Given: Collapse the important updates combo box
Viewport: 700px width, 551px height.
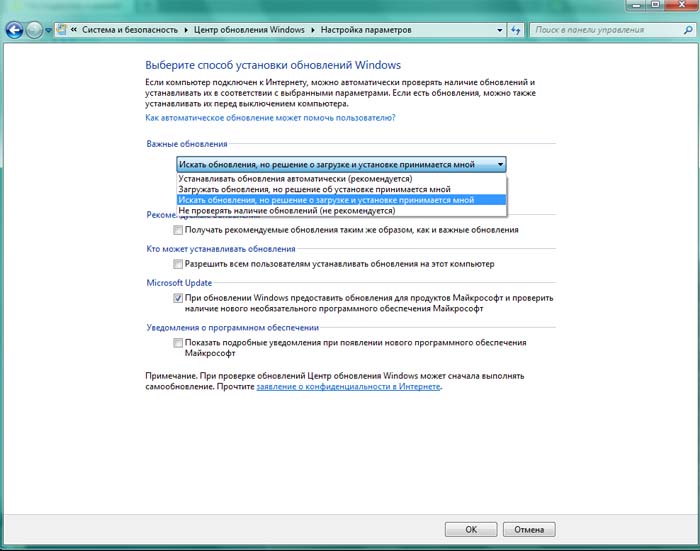Looking at the screenshot, I should pyautogui.click(x=499, y=164).
